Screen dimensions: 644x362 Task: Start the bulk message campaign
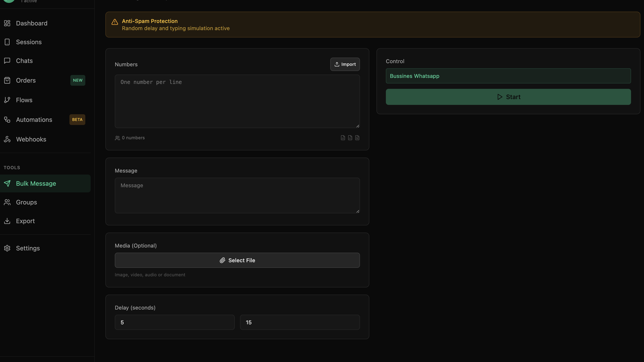pos(508,97)
